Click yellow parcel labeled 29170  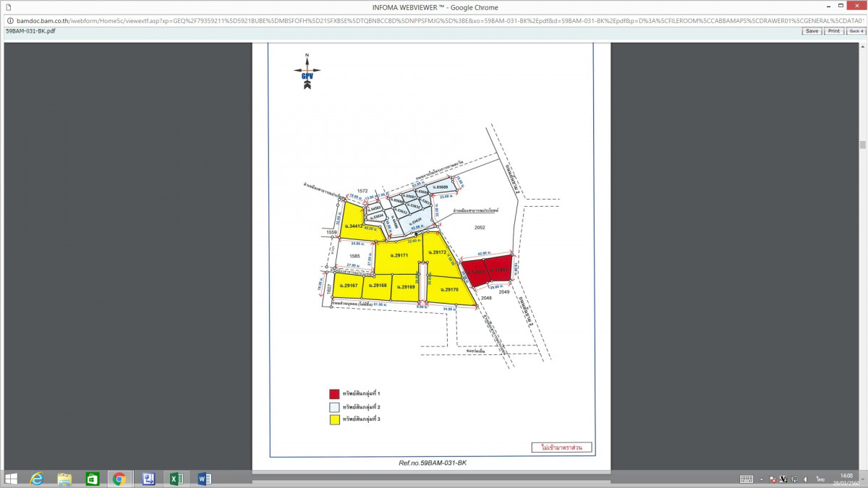pyautogui.click(x=448, y=291)
